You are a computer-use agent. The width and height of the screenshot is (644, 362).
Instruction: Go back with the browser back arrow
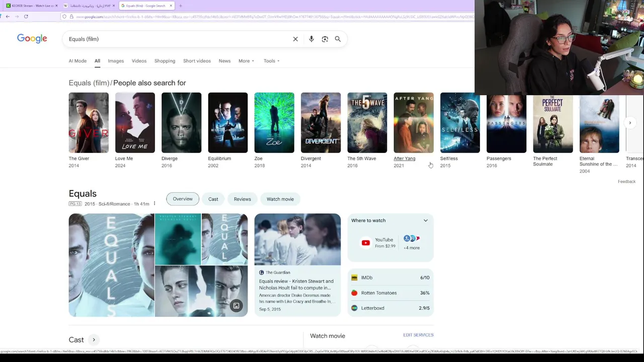8,17
